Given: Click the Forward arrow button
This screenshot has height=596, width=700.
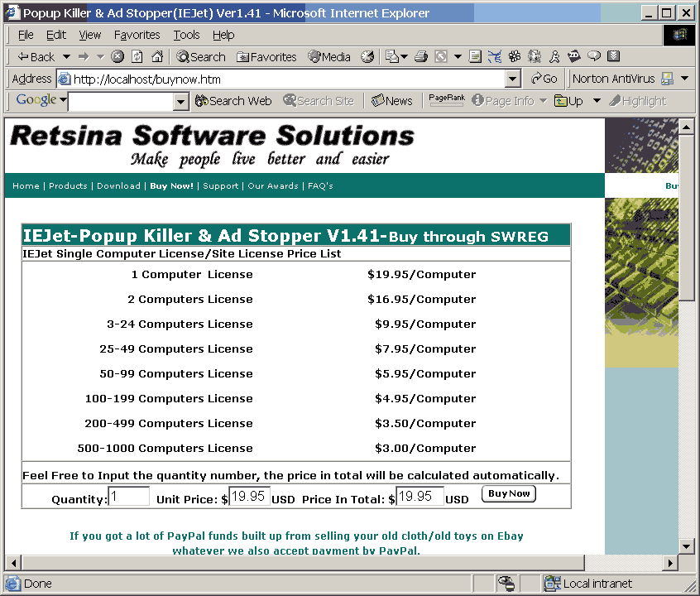Looking at the screenshot, I should 84,57.
